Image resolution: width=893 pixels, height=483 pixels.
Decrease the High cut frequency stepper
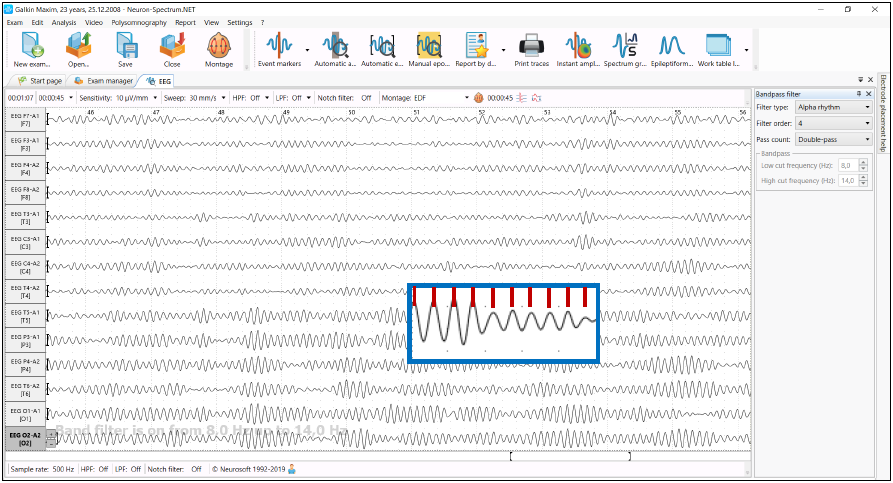pos(863,183)
